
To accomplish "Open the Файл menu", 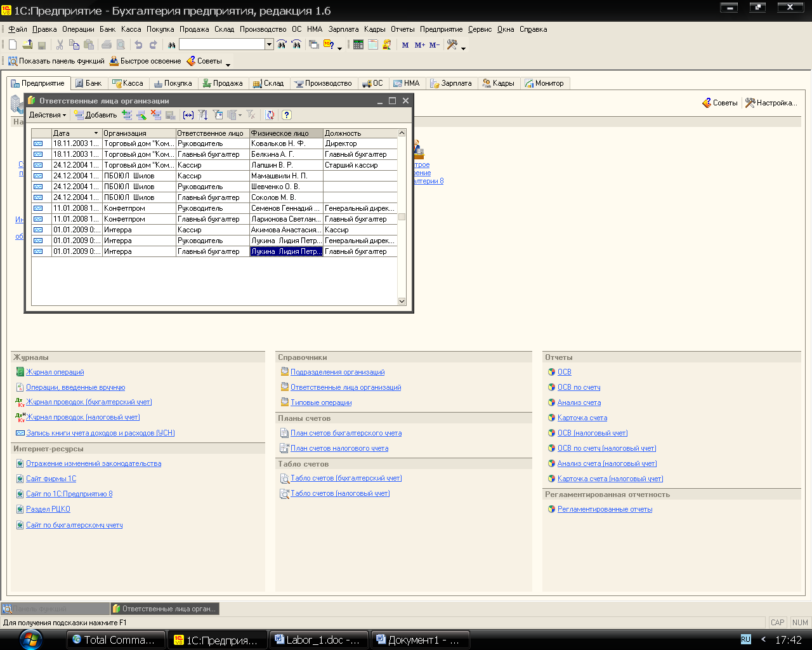I will click(18, 29).
